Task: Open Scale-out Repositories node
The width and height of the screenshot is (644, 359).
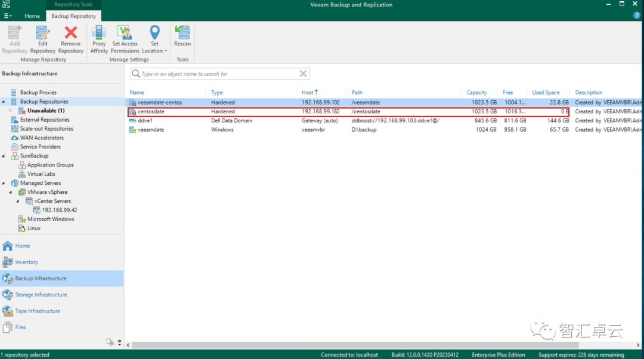Action: pos(47,129)
